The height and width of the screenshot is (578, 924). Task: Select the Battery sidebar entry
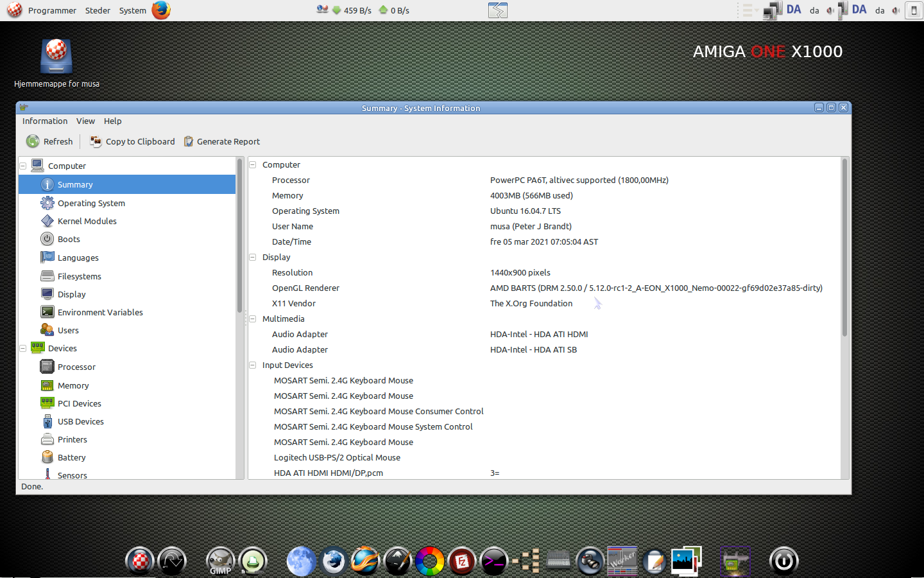pyautogui.click(x=71, y=457)
